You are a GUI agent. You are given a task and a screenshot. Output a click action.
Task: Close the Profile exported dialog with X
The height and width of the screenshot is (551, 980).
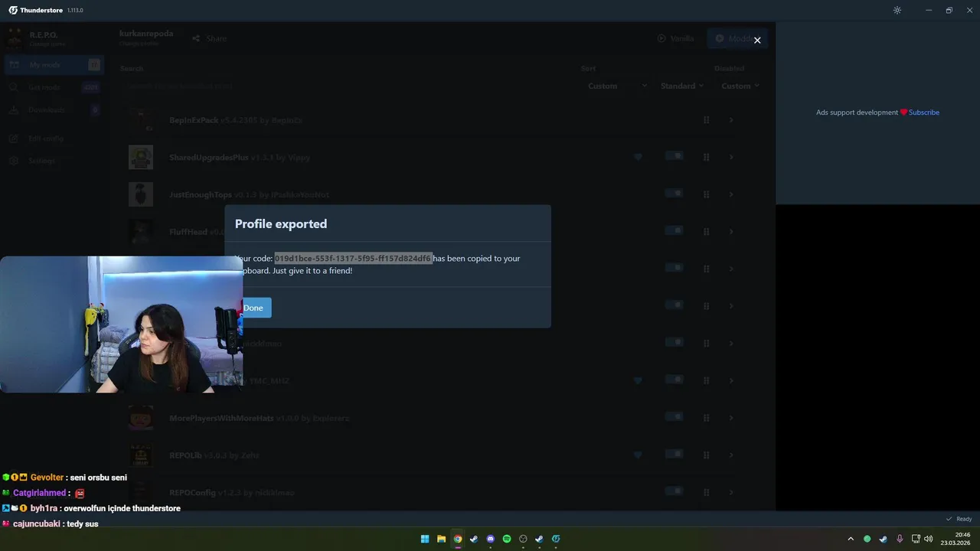coord(757,40)
